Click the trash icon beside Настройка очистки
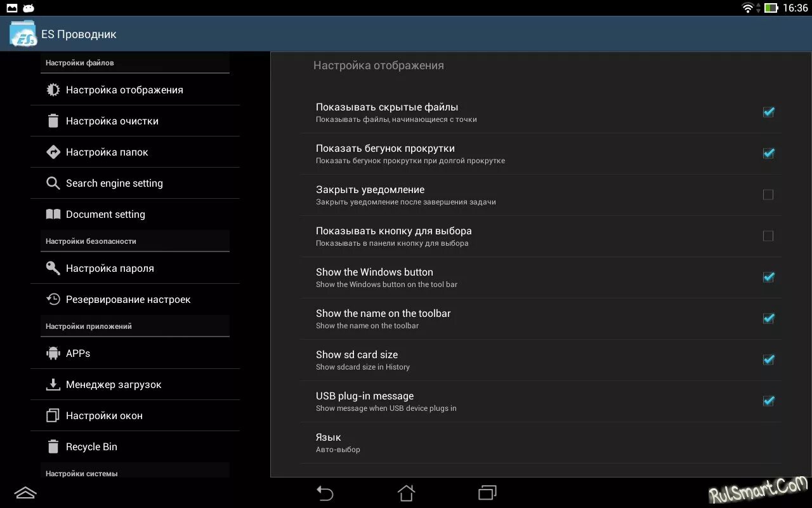The width and height of the screenshot is (812, 508). pos(53,121)
